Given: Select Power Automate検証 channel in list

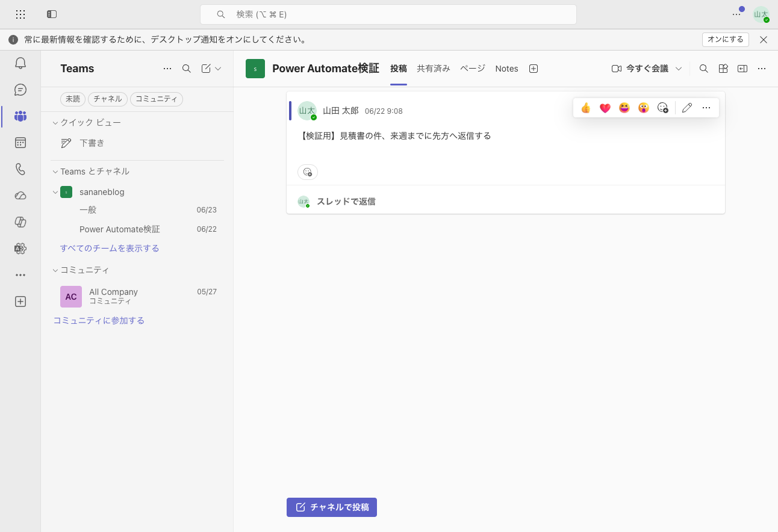Looking at the screenshot, I should click(x=137, y=229).
